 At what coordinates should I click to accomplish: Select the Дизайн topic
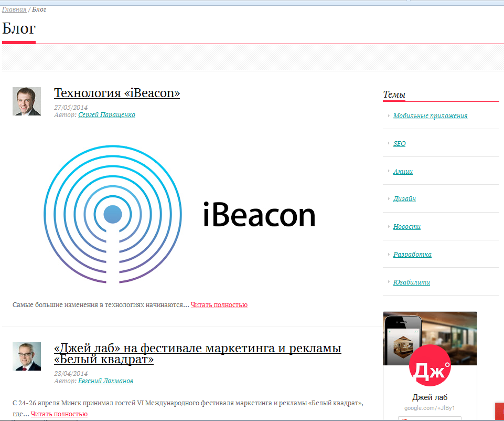404,199
